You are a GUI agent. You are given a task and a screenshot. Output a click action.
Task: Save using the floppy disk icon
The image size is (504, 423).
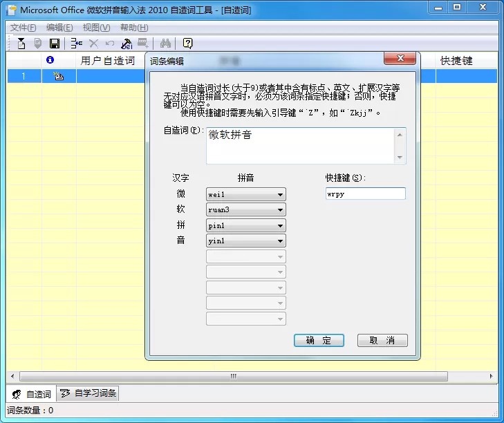pos(55,43)
